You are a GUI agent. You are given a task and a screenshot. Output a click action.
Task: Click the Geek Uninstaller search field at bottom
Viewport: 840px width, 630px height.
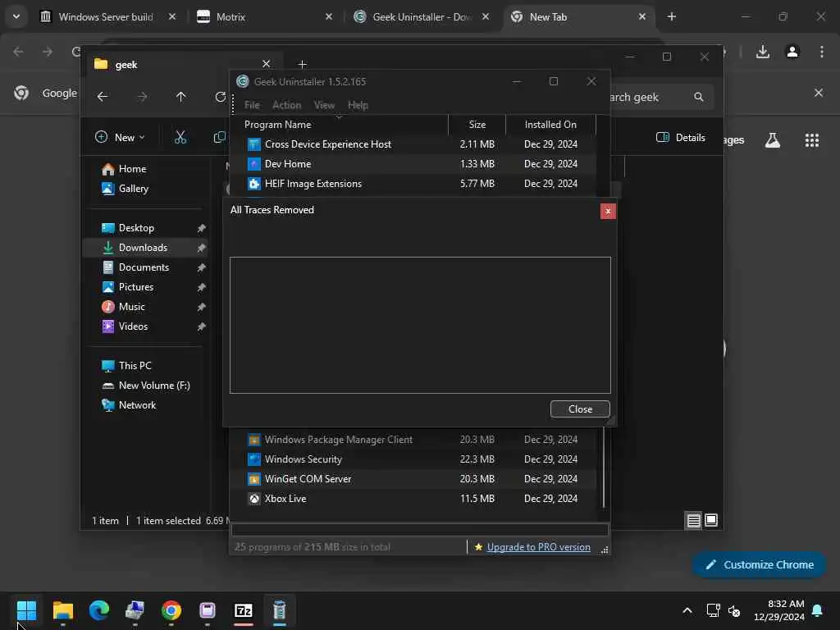(x=420, y=530)
